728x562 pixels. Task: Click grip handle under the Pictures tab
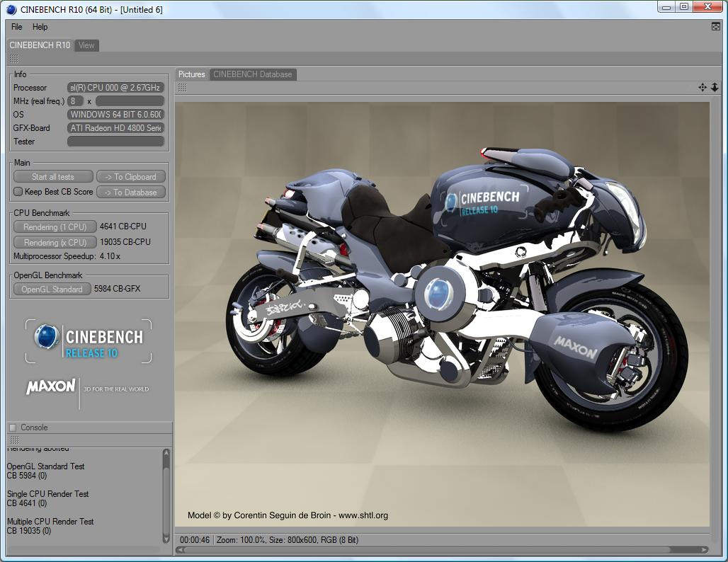click(x=183, y=87)
